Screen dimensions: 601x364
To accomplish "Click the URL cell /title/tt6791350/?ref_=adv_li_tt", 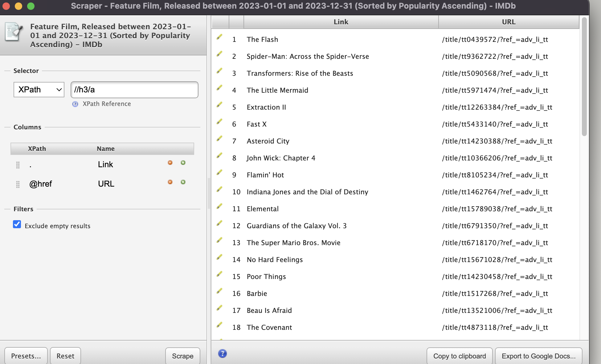I will (x=495, y=226).
